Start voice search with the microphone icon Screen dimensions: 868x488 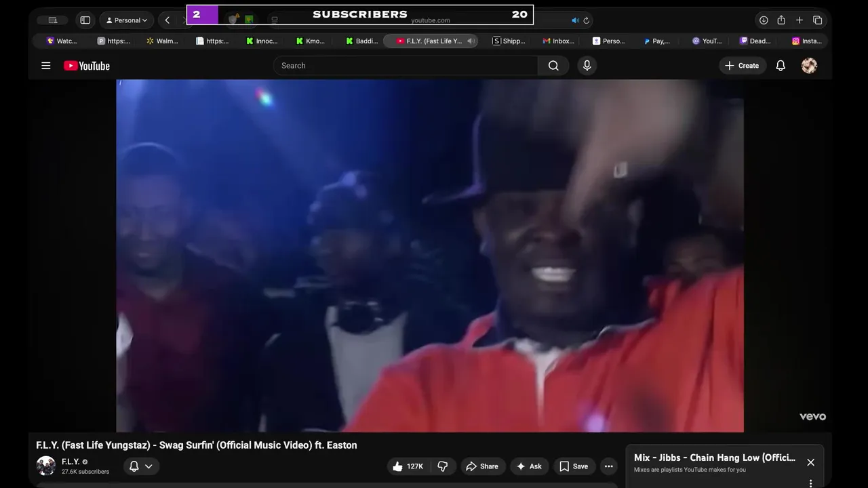tap(587, 66)
